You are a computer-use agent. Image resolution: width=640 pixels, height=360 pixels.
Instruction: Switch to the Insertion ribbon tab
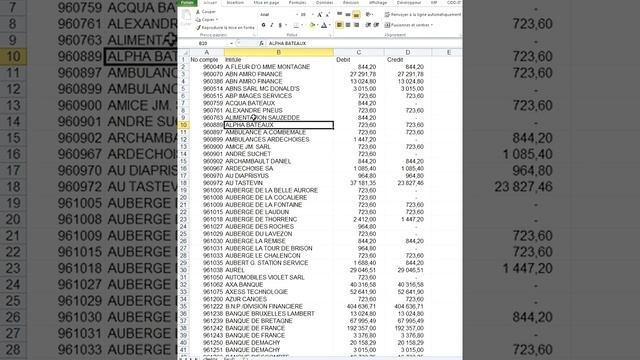[x=235, y=2]
